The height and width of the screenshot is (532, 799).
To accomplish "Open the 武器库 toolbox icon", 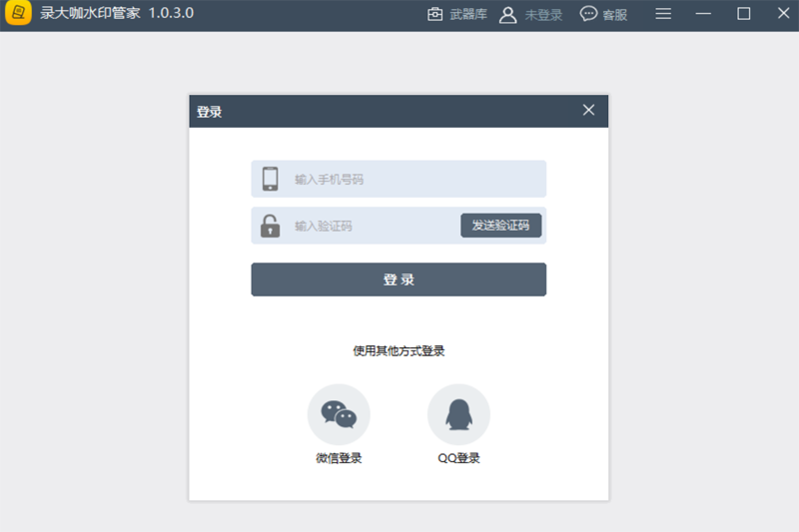I will [434, 14].
